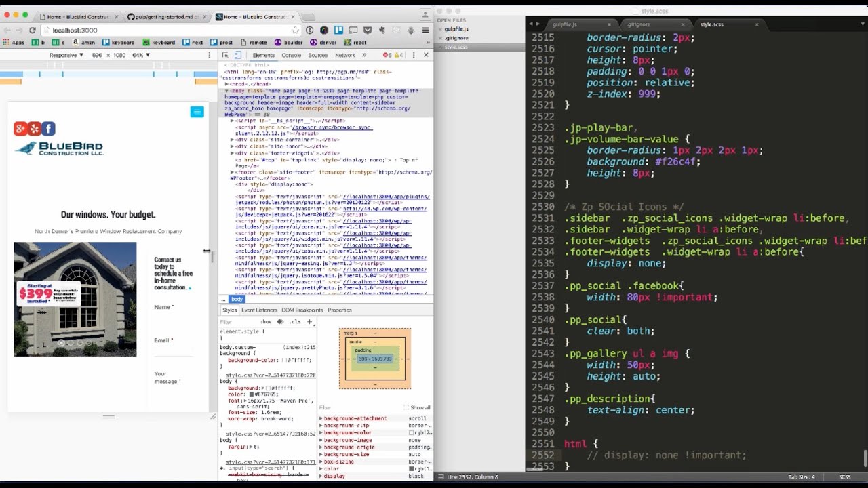868x488 pixels.
Task: Reload the localhost:3000 page
Action: (32, 30)
